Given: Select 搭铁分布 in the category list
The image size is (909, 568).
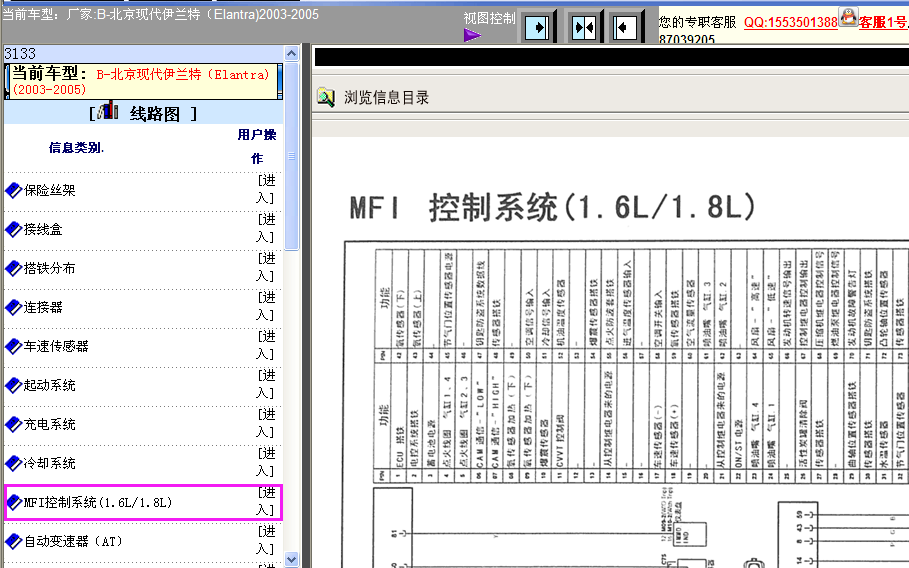Looking at the screenshot, I should [49, 268].
